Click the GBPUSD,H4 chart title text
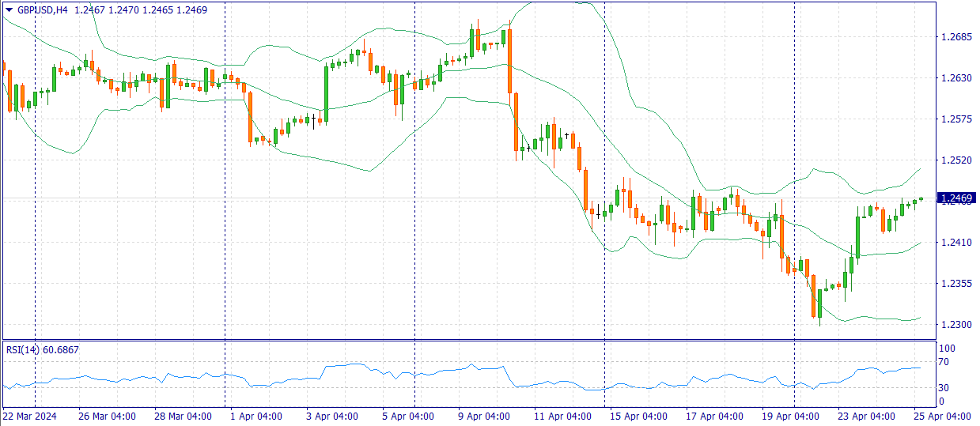The image size is (980, 426). (42, 9)
